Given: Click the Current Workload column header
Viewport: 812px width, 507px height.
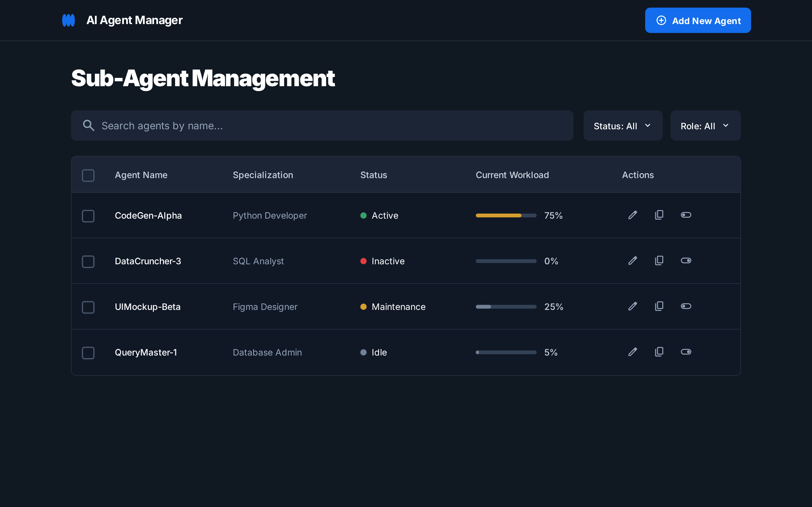Looking at the screenshot, I should point(512,175).
